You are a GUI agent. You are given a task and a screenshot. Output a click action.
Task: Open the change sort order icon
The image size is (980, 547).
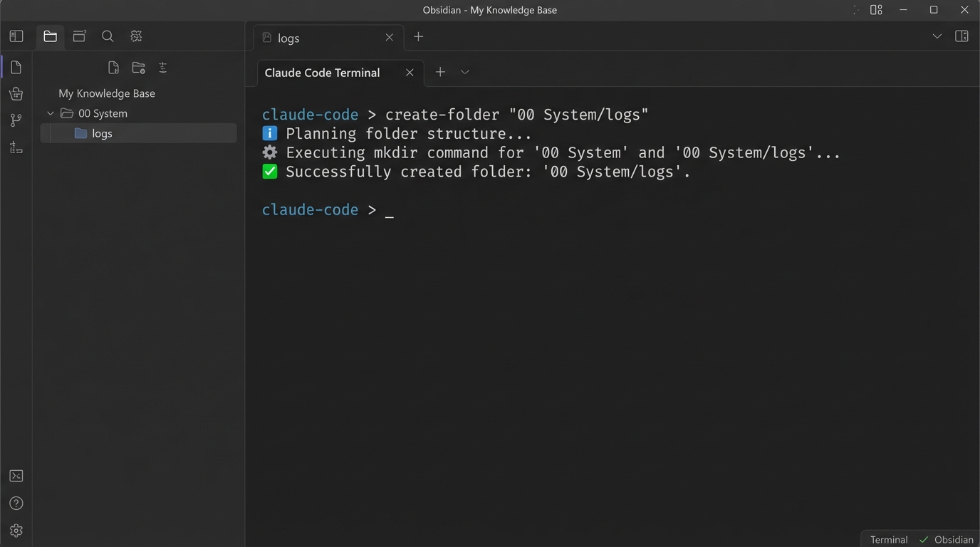click(162, 67)
